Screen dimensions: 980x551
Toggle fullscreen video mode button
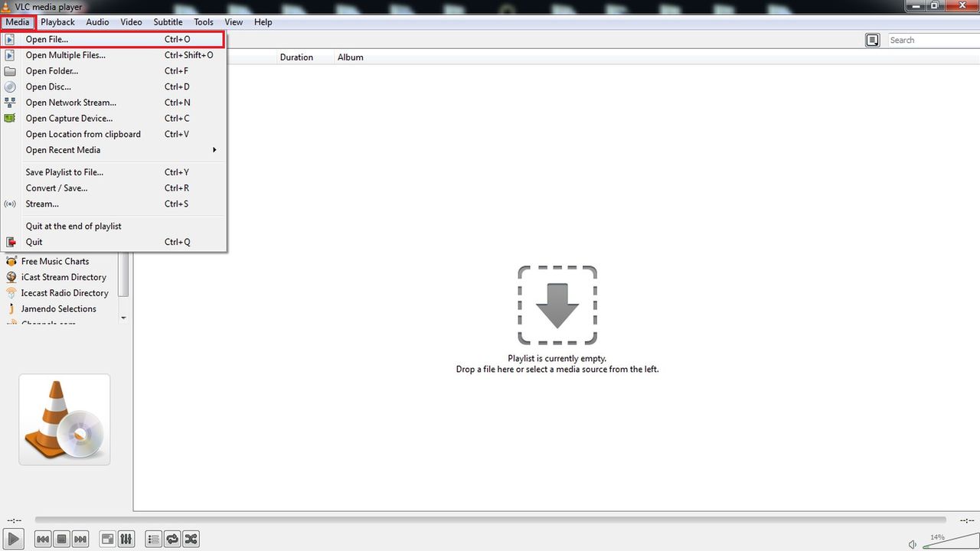108,540
